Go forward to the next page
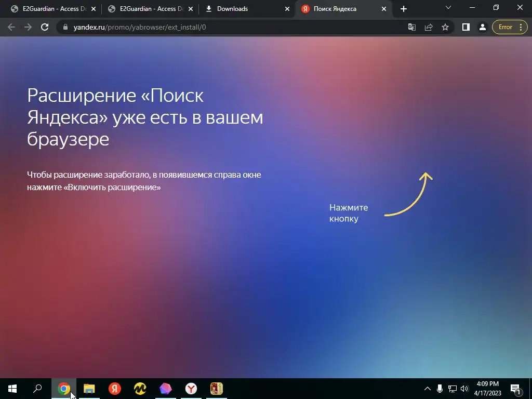Image resolution: width=532 pixels, height=399 pixels. tap(28, 27)
